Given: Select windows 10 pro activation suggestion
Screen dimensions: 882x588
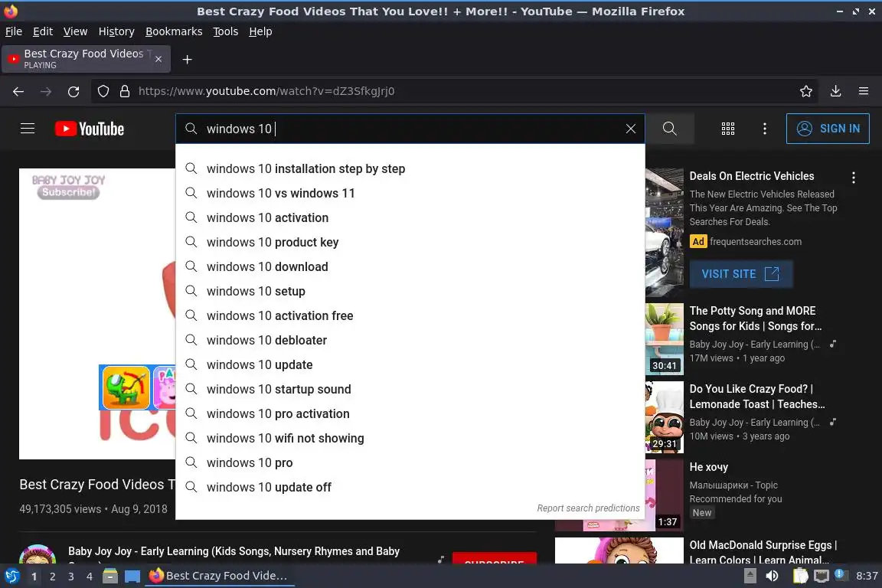Looking at the screenshot, I should 410,413.
